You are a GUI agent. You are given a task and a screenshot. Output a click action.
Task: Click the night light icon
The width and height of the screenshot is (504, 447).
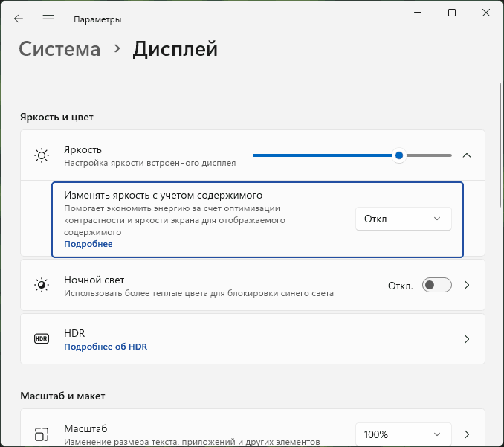42,285
